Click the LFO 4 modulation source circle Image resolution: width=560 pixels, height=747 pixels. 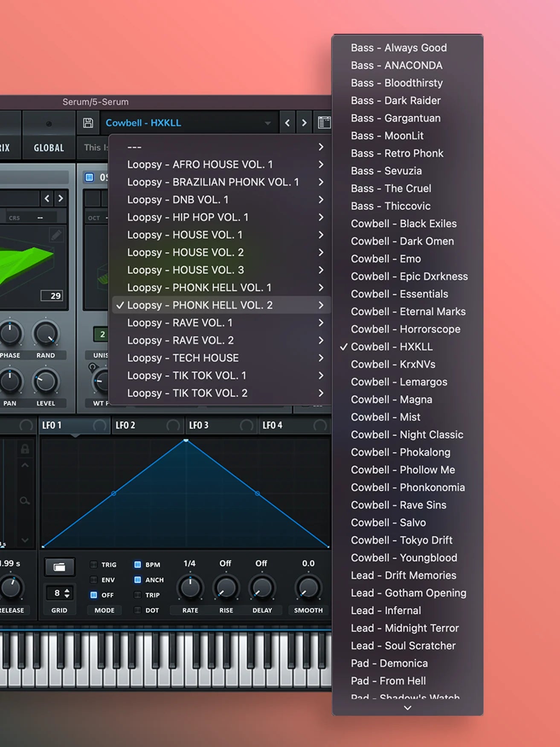[x=320, y=425]
